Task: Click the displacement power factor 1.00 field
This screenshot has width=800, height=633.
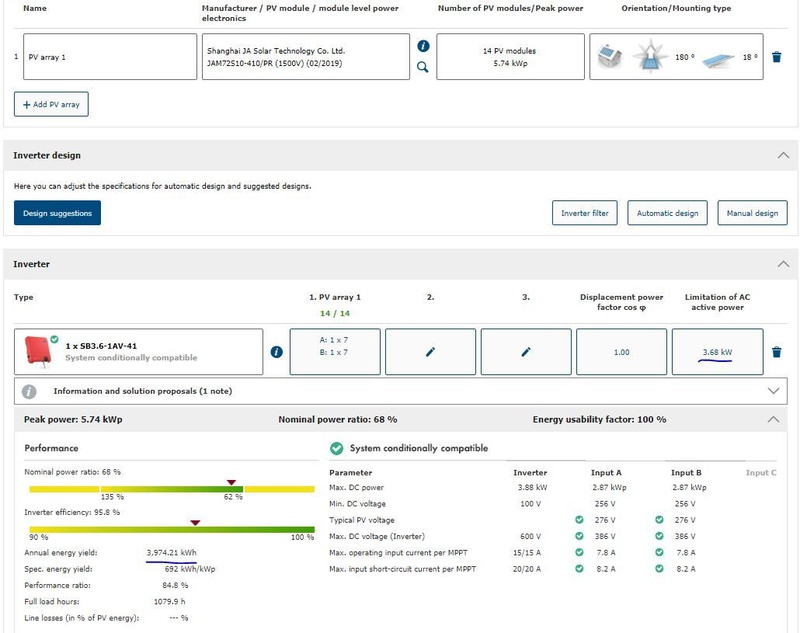Action: click(x=622, y=352)
